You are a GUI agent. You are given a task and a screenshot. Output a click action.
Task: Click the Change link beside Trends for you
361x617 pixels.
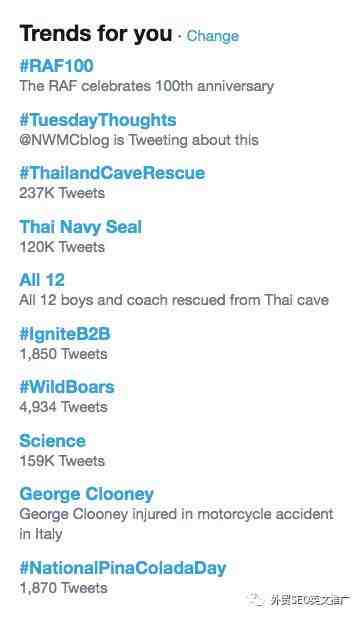click(x=213, y=36)
